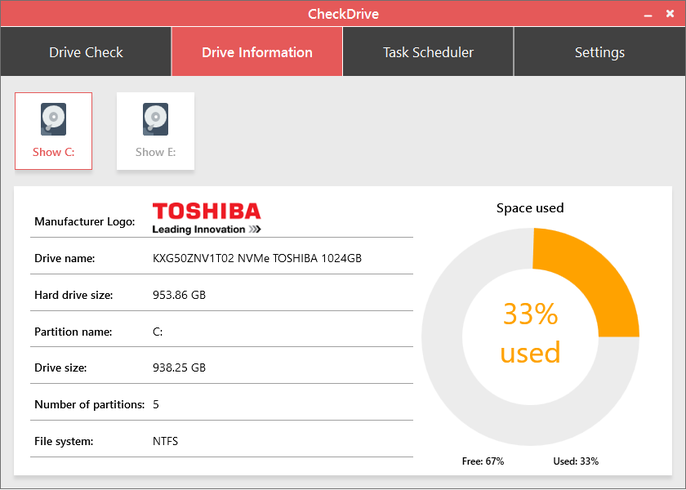This screenshot has width=686, height=490.
Task: Click the drive name KXG50ZNV1T02 value
Action: pyautogui.click(x=257, y=258)
